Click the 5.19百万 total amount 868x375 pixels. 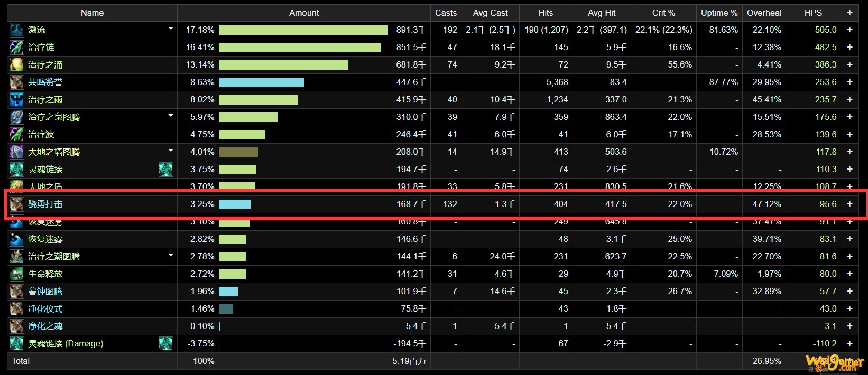click(409, 361)
